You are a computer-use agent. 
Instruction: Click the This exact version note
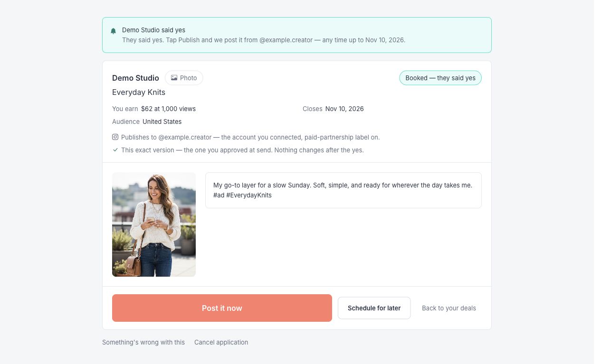point(242,150)
